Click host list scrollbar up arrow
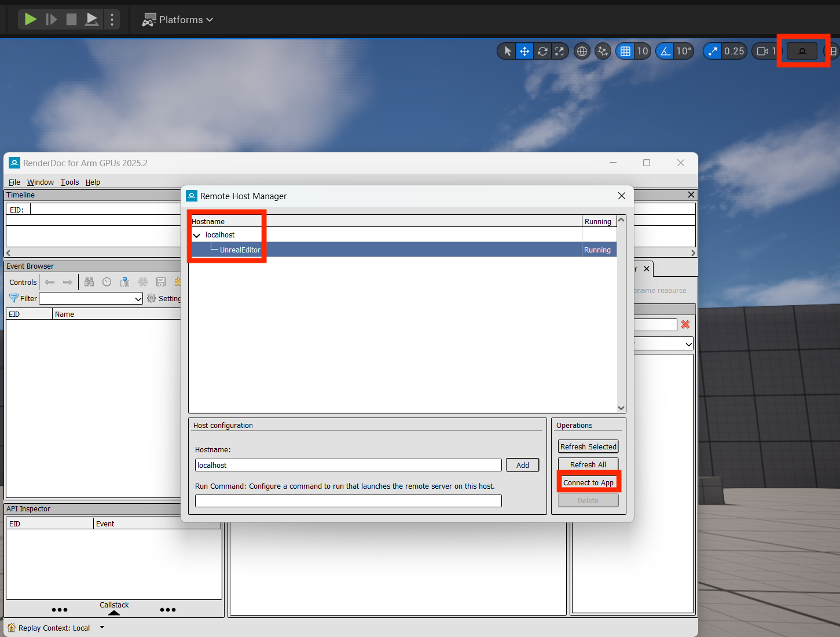840x637 pixels. tap(621, 220)
